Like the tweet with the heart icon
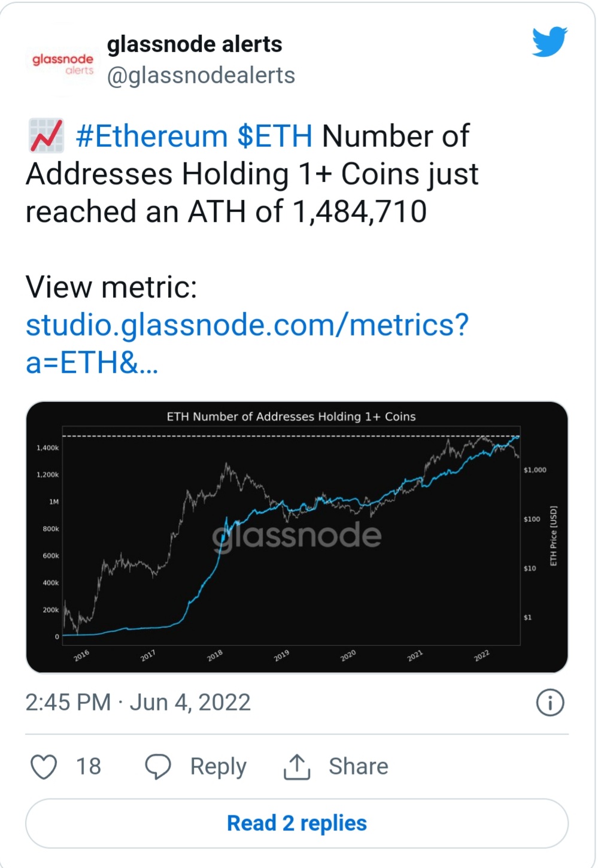Screen dimensions: 598x868 coord(44,767)
